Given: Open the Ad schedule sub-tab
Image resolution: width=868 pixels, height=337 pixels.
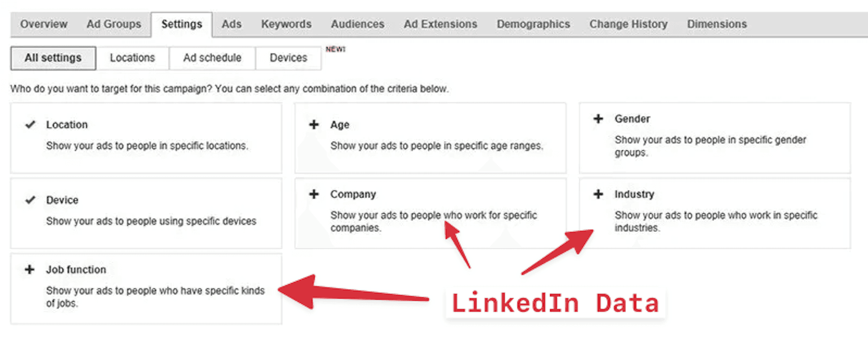Looking at the screenshot, I should [212, 58].
